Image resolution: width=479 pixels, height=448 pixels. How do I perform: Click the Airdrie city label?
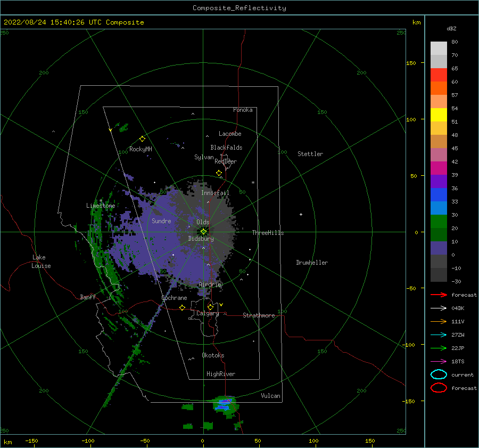click(210, 284)
